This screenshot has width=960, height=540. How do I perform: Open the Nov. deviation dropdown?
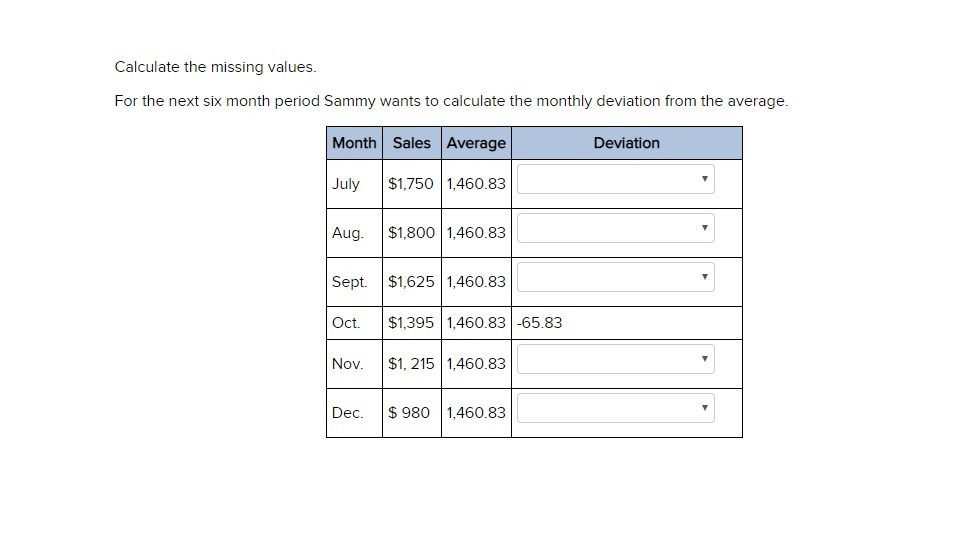615,359
